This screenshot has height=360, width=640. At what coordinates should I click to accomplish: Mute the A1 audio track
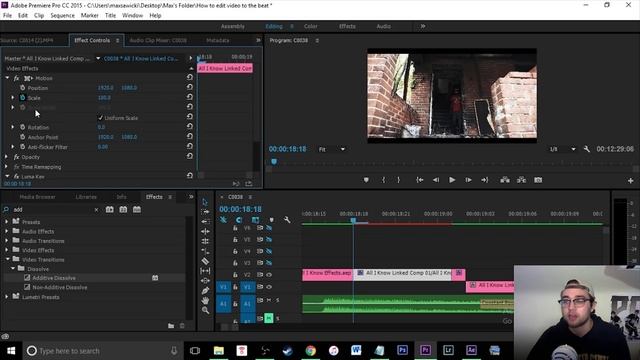(269, 300)
